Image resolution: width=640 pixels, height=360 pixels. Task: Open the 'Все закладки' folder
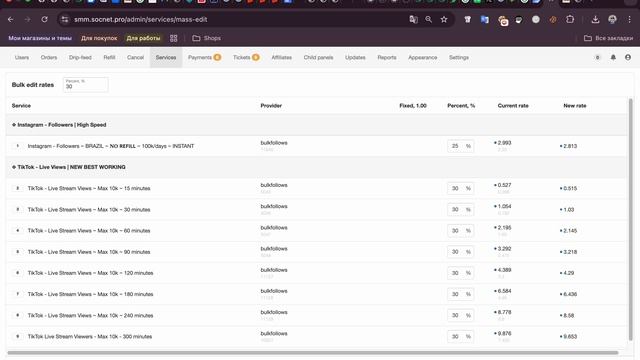608,38
